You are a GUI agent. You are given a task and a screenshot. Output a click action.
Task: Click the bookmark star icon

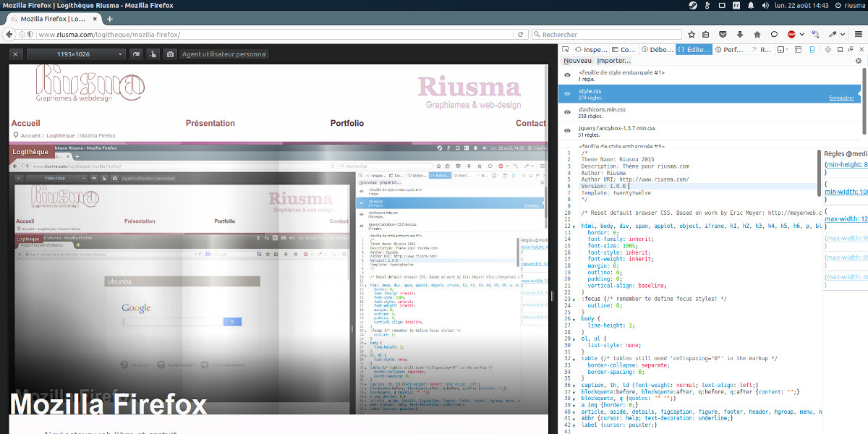[692, 34]
